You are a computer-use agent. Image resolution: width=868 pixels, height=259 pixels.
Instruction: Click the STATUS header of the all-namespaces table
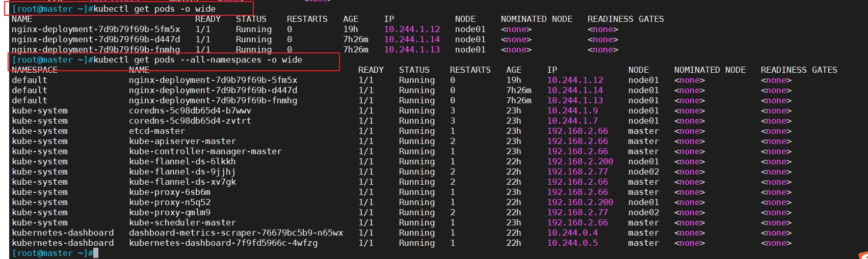pos(414,70)
